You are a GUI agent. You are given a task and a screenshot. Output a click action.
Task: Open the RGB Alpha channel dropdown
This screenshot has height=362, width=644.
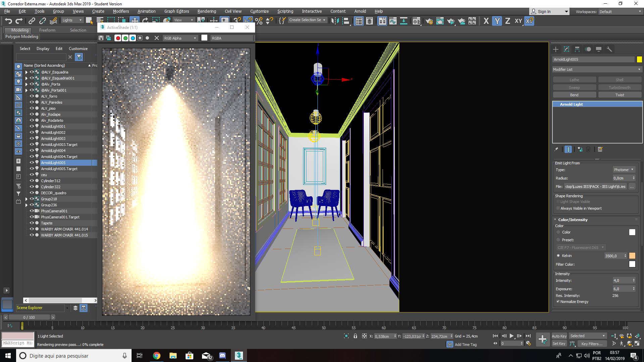(x=180, y=38)
